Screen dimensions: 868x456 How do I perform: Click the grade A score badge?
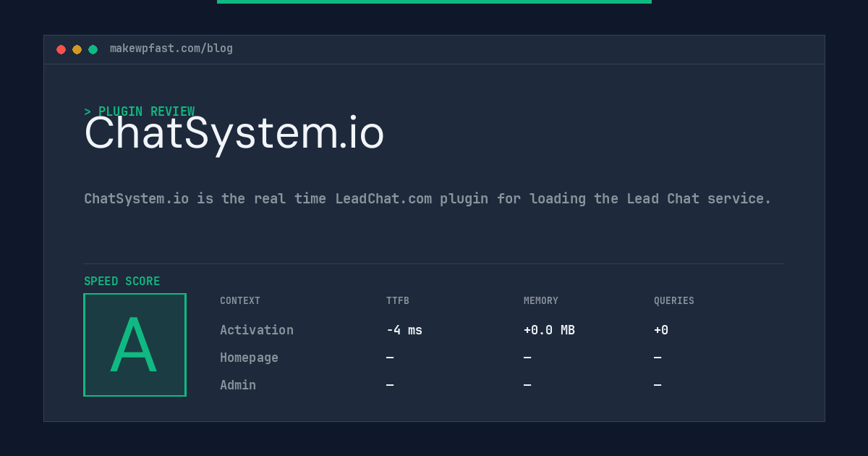(135, 345)
